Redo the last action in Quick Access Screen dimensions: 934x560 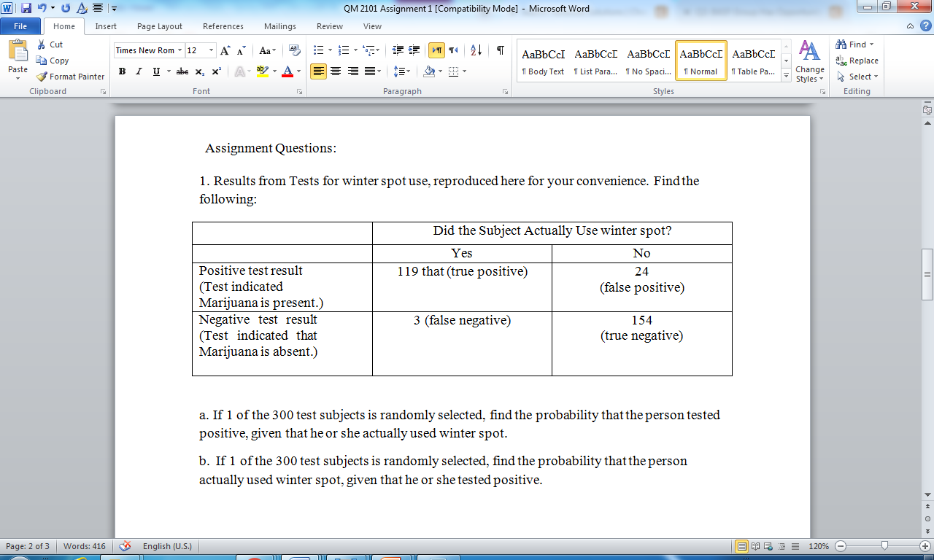pyautogui.click(x=66, y=8)
